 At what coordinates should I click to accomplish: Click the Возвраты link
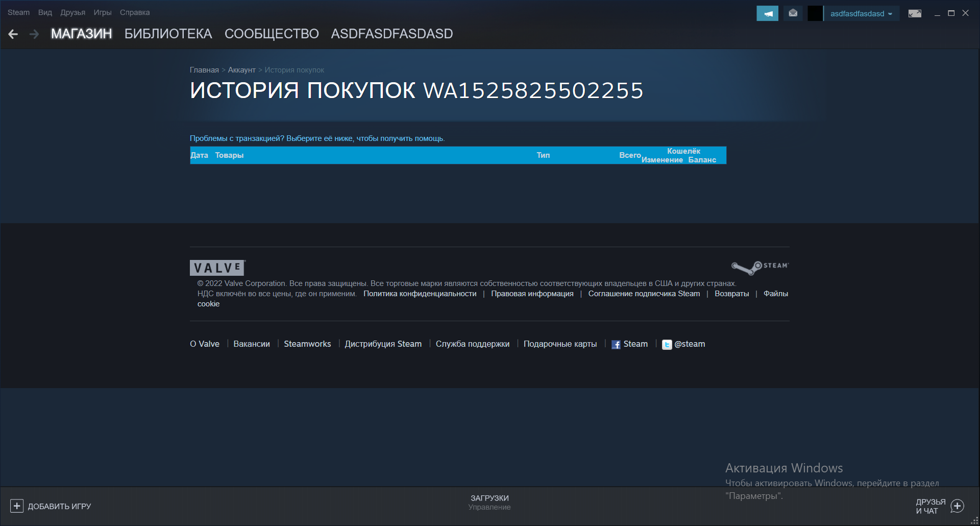731,294
